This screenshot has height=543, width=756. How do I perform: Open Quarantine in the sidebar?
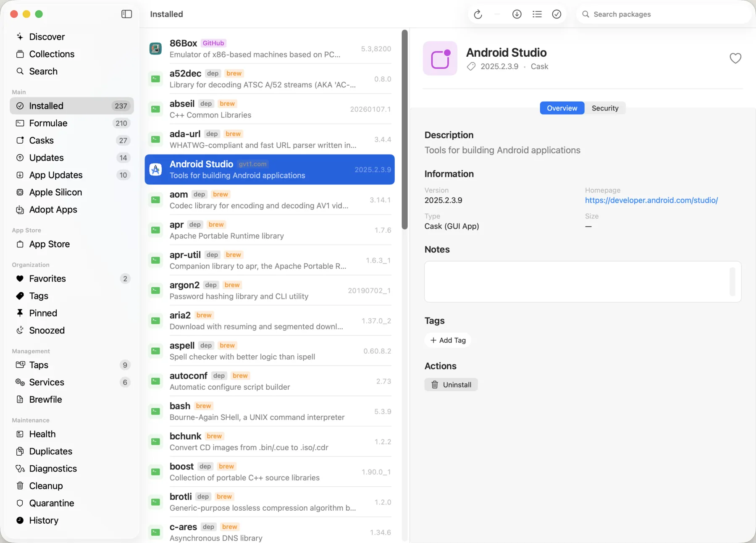[72, 503]
